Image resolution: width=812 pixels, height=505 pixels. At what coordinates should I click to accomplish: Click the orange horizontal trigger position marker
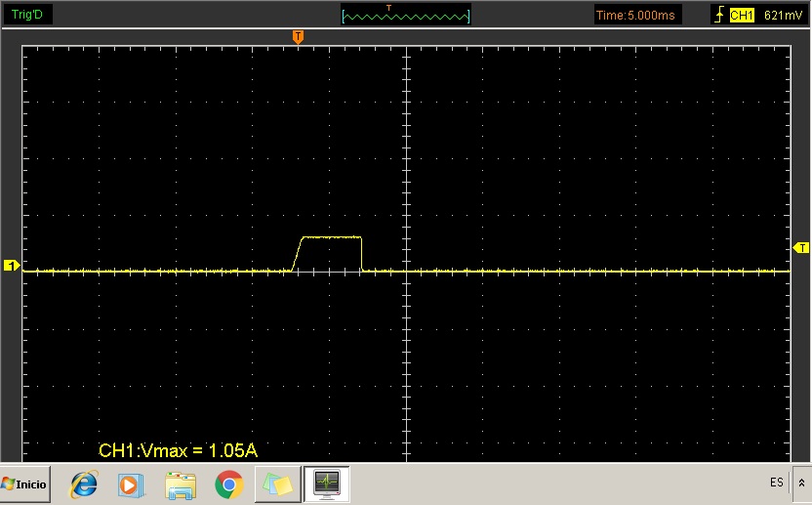(299, 37)
